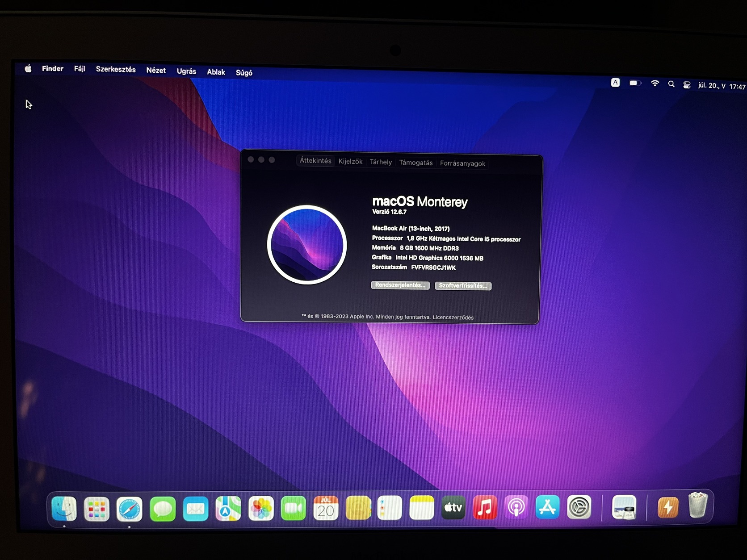
Task: Open Reminders from the Dock
Action: [x=390, y=508]
